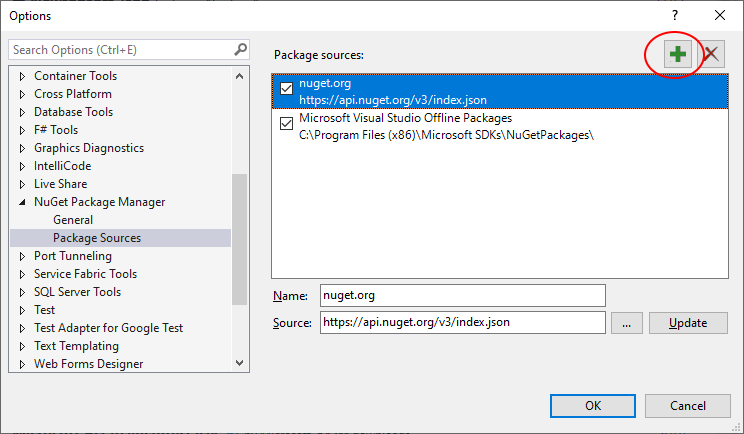The height and width of the screenshot is (434, 744).
Task: Select General under NuGet Package Manager
Action: pyautogui.click(x=73, y=220)
